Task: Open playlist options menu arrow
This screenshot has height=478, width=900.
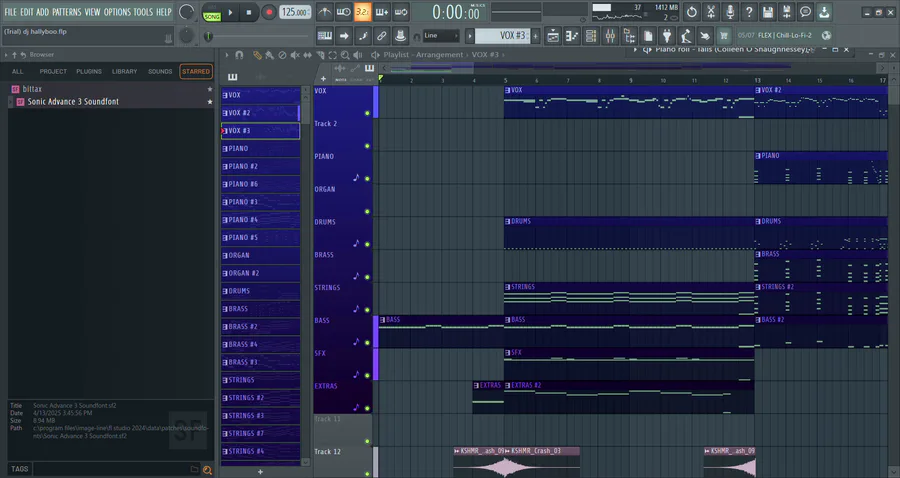Action: click(227, 55)
